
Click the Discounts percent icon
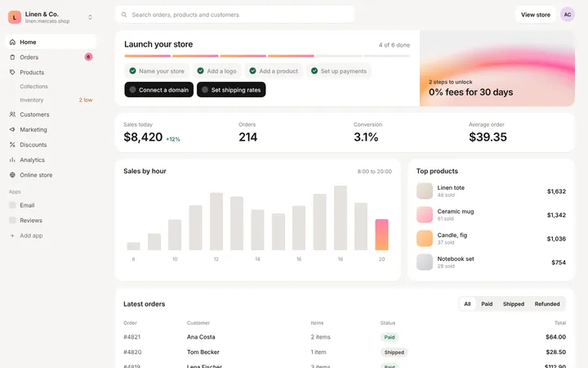pos(12,145)
